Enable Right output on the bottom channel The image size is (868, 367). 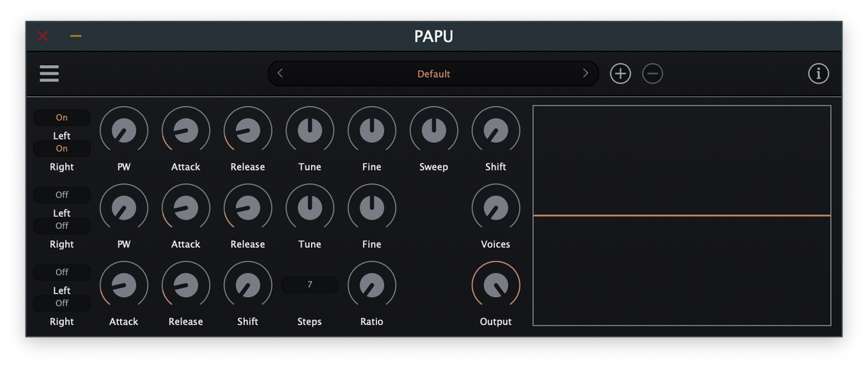pyautogui.click(x=62, y=303)
